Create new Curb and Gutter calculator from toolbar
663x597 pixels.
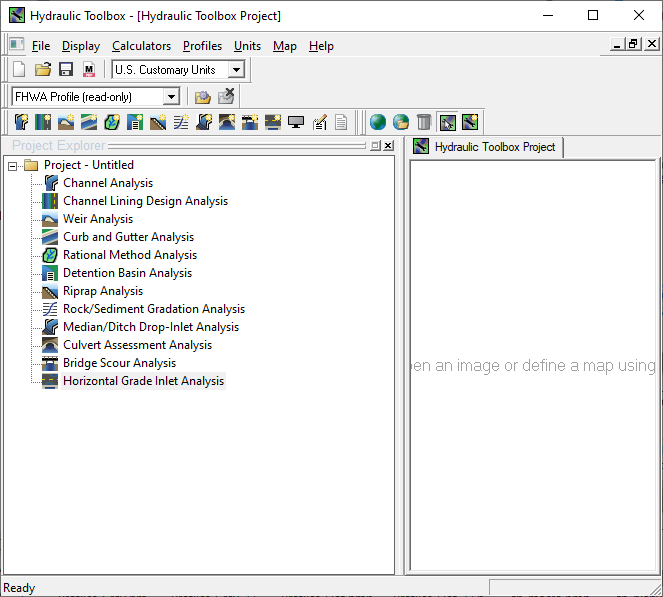89,122
